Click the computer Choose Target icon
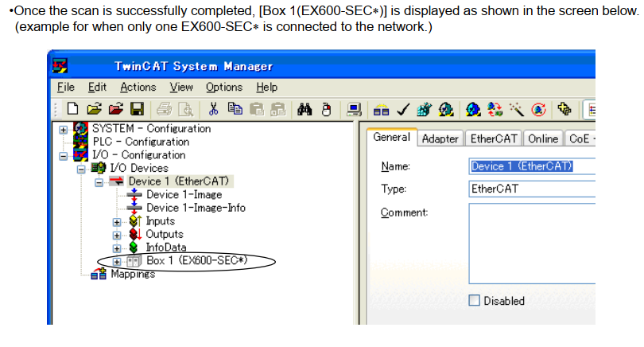The width and height of the screenshot is (644, 347). pos(354,110)
